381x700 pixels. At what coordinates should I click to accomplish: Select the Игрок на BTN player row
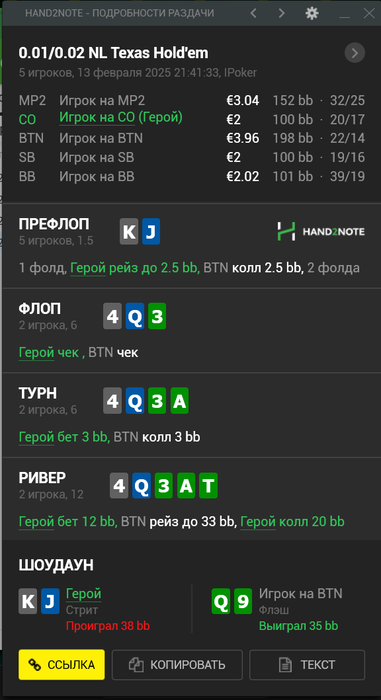coord(192,138)
